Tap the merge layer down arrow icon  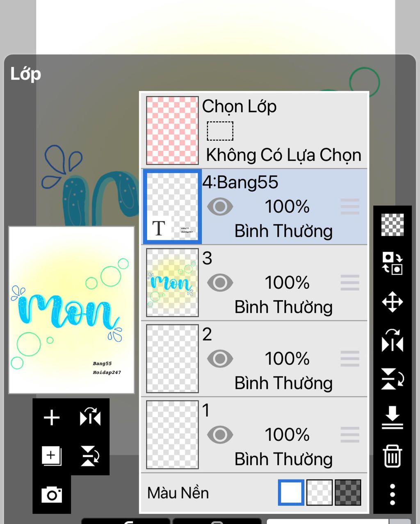393,417
